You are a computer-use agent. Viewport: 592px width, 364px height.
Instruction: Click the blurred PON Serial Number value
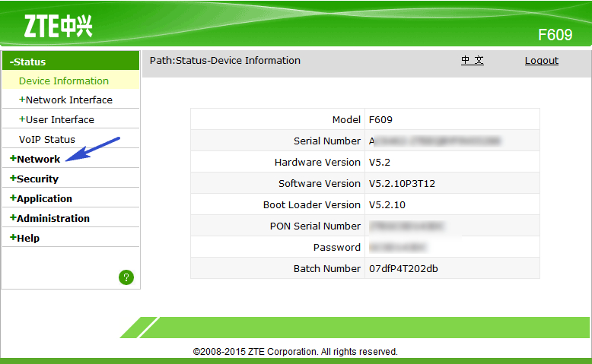(x=406, y=226)
